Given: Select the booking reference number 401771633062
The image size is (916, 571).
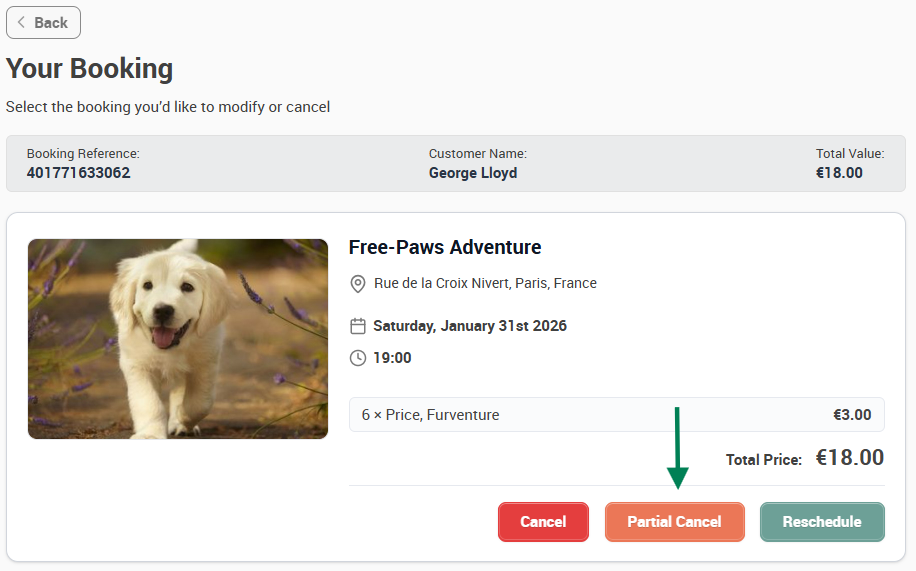Looking at the screenshot, I should click(x=78, y=173).
